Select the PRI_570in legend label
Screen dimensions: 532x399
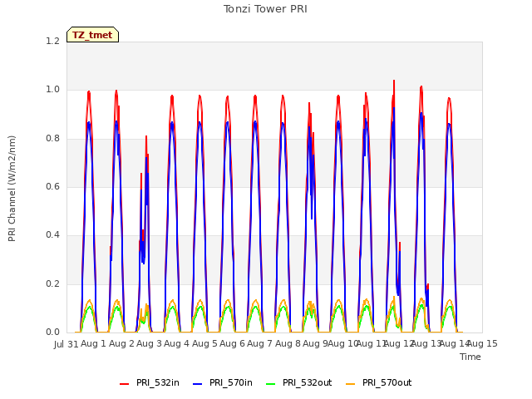[x=231, y=382]
